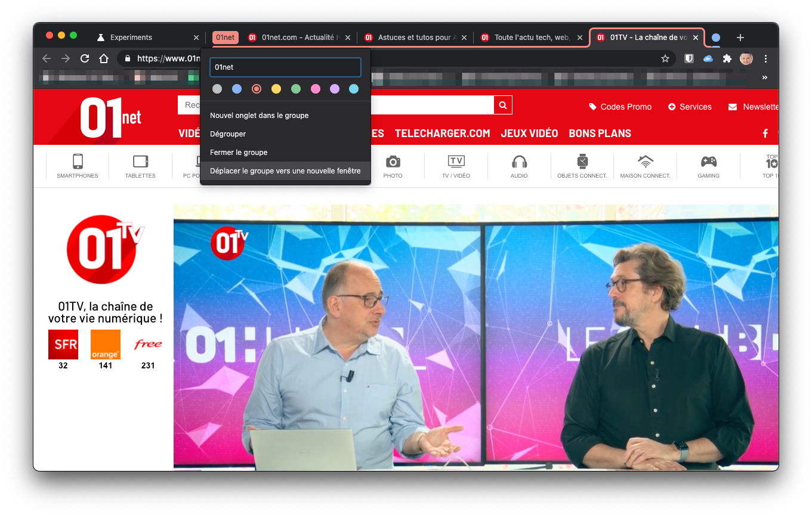
Task: Open the home page button
Action: pyautogui.click(x=104, y=58)
